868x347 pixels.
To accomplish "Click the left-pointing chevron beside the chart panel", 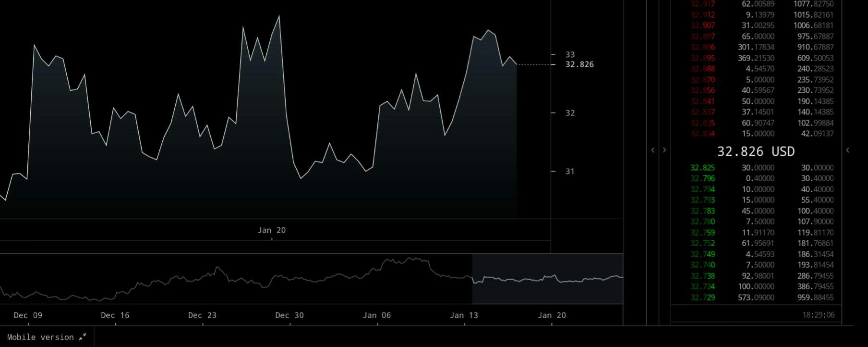I will tap(652, 150).
